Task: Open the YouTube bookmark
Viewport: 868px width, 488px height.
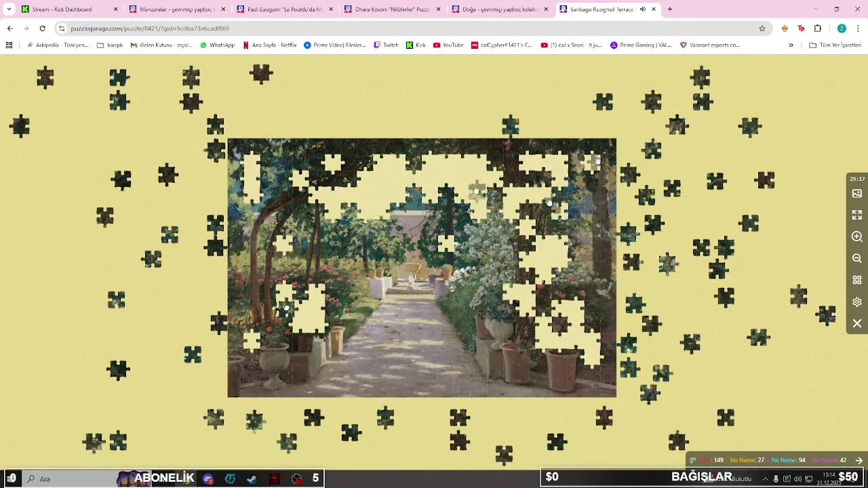Action: pyautogui.click(x=448, y=45)
